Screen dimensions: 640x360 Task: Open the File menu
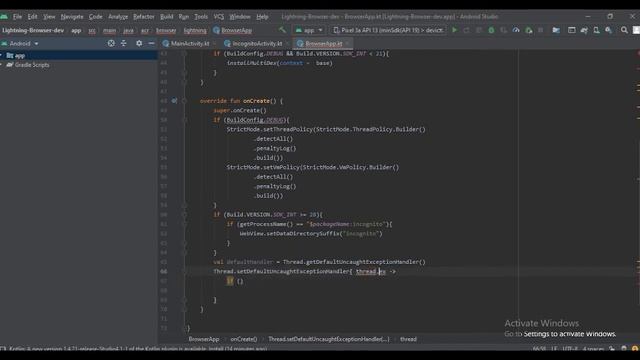tap(17, 17)
